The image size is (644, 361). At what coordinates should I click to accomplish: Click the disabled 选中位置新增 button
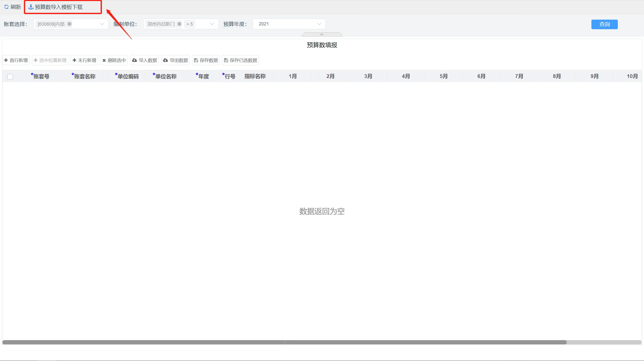coord(50,60)
